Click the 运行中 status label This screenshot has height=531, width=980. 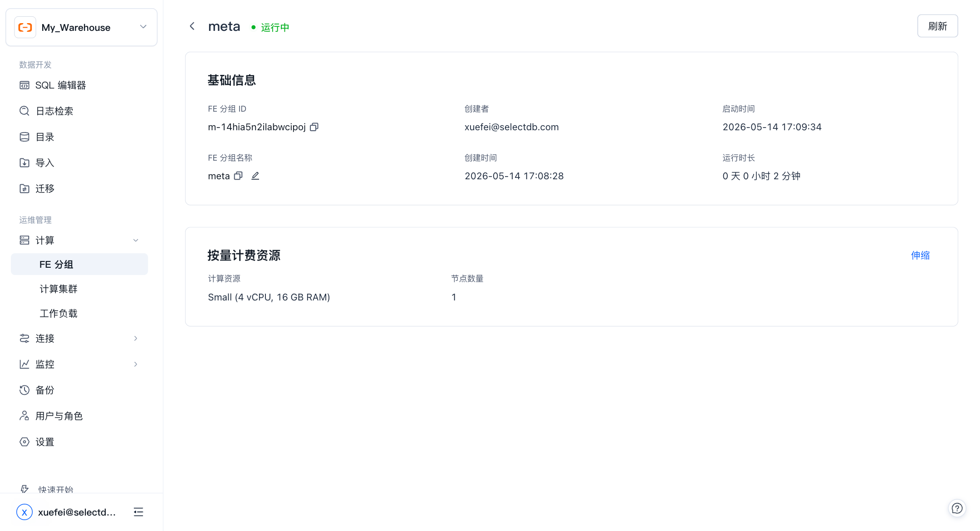[x=275, y=28]
